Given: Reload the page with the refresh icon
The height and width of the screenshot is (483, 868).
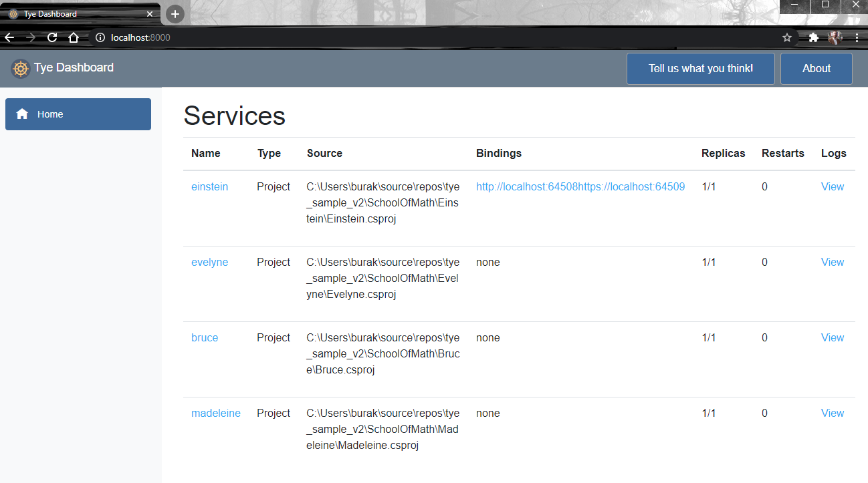Looking at the screenshot, I should point(52,37).
